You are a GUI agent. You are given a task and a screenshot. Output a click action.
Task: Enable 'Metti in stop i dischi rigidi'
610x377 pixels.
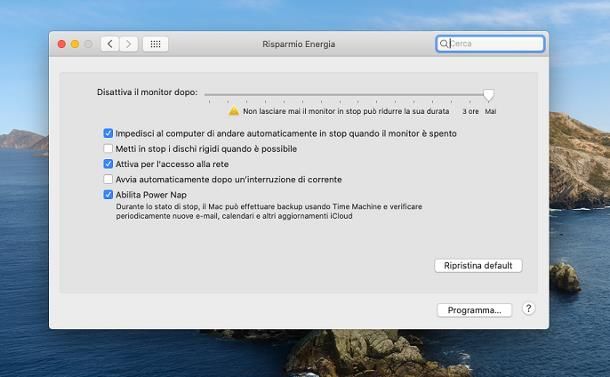[x=108, y=149]
